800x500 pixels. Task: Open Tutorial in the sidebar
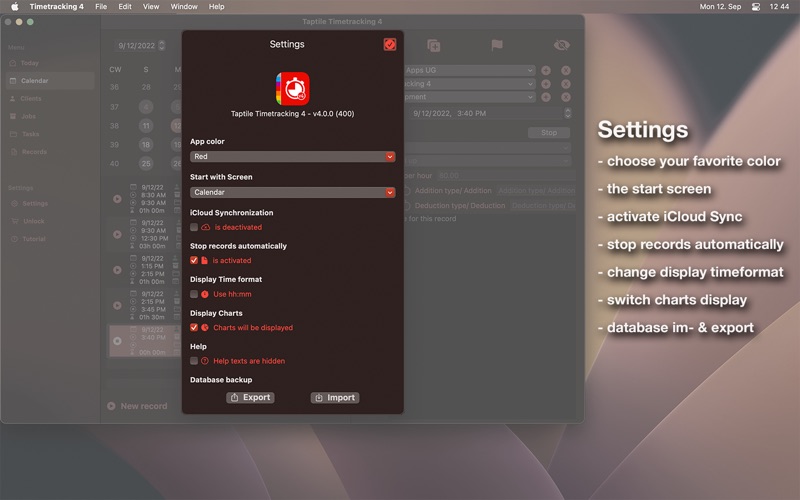pyautogui.click(x=34, y=239)
